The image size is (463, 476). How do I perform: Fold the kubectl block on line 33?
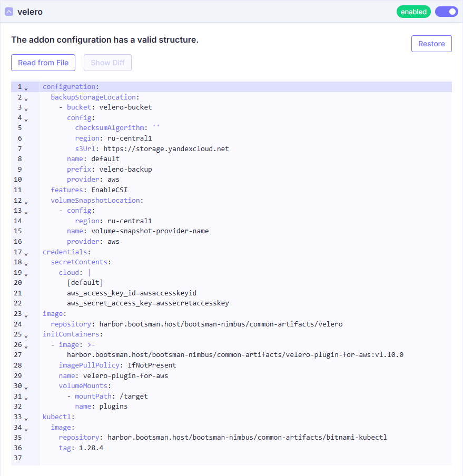26,418
